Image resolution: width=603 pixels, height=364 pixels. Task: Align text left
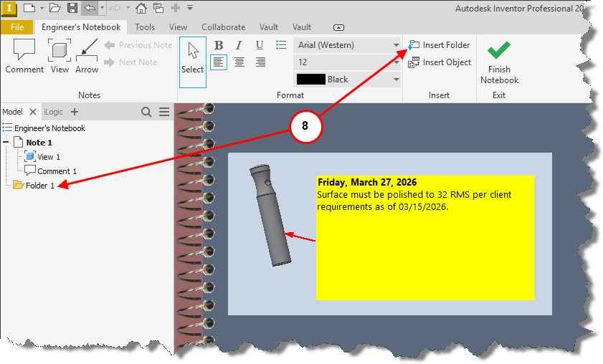pos(219,62)
